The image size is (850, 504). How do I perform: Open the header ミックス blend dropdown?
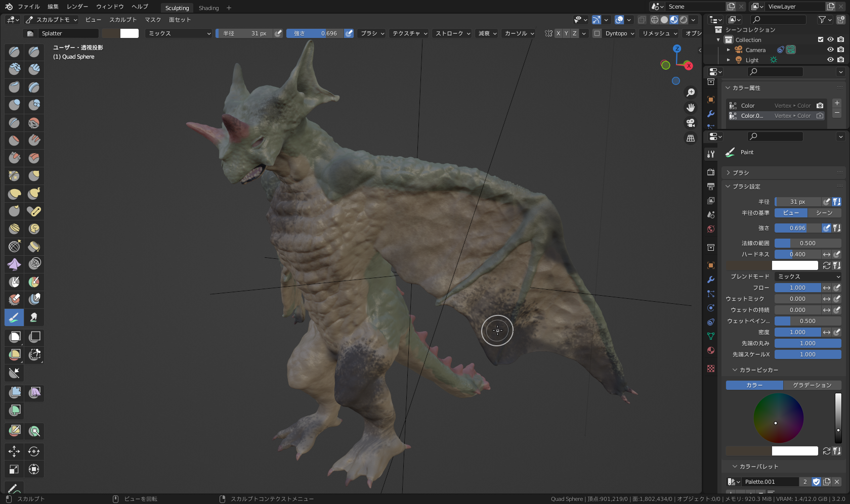pyautogui.click(x=179, y=33)
